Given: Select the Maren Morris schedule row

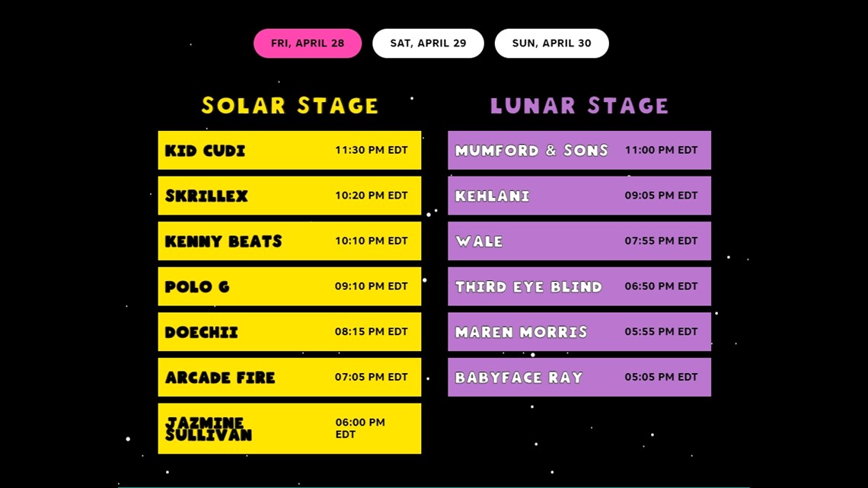Looking at the screenshot, I should pos(579,331).
